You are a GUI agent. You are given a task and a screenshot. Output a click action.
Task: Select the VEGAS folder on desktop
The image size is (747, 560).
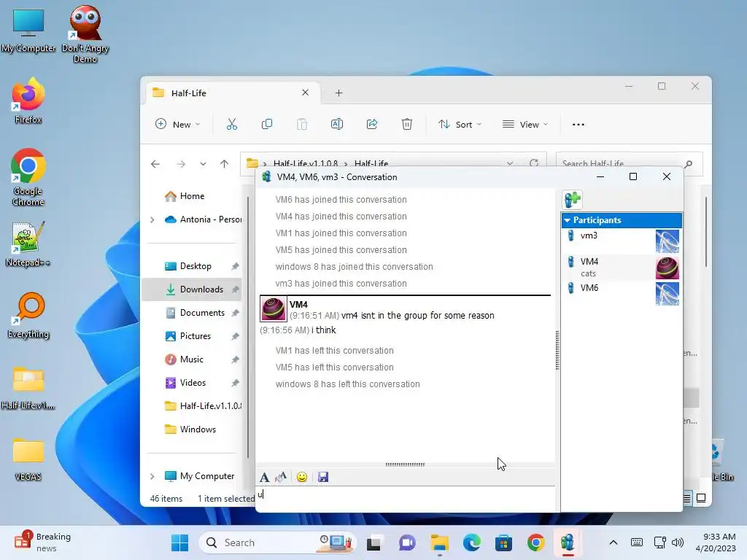coord(28,459)
